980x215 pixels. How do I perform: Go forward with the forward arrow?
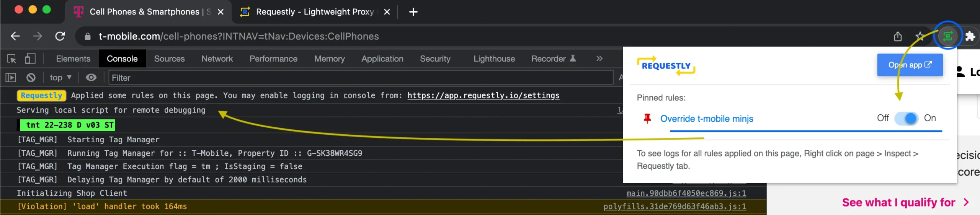click(x=38, y=36)
